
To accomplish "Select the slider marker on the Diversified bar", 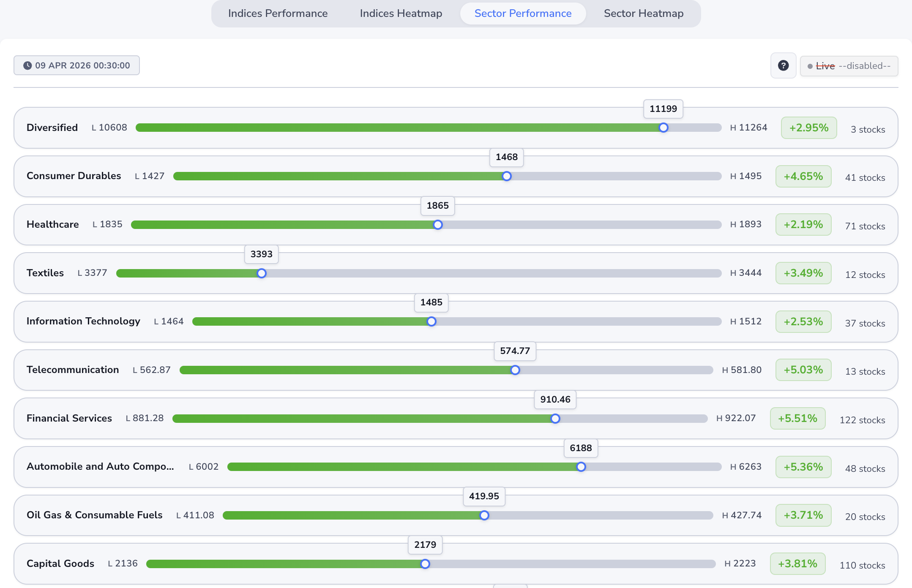I will pyautogui.click(x=664, y=127).
